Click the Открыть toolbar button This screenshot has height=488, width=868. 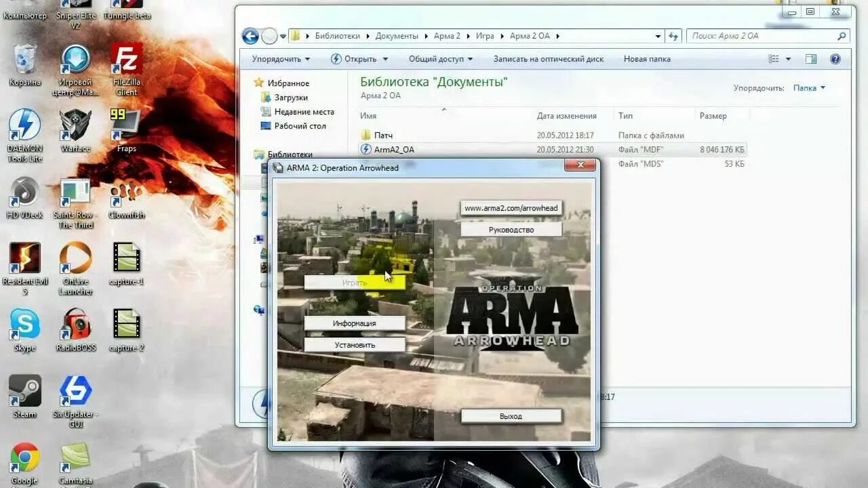click(x=353, y=59)
